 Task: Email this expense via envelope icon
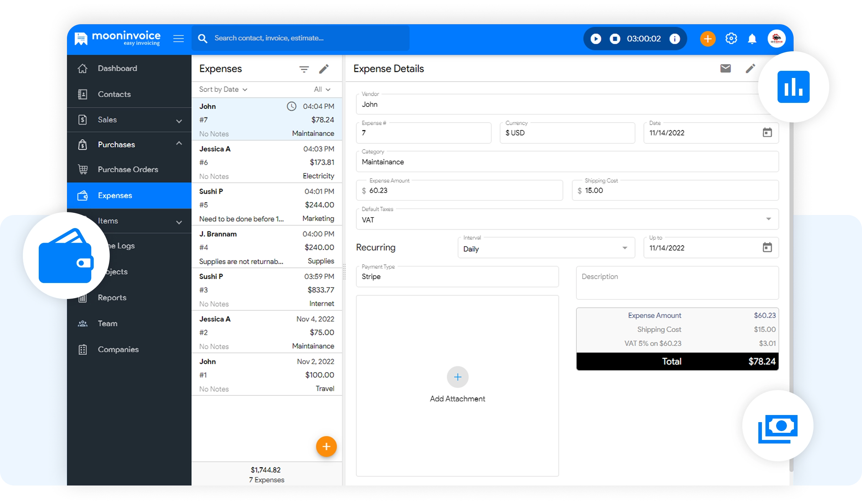tap(725, 68)
